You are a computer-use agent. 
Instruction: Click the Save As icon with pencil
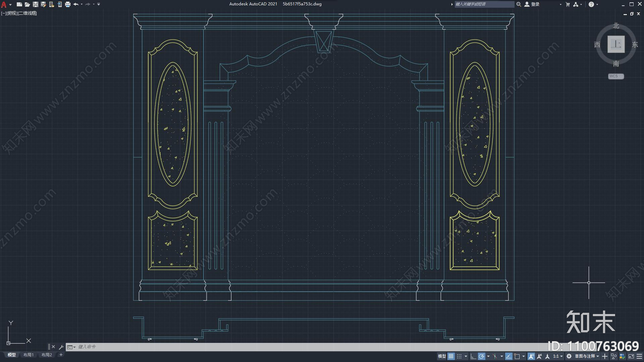pyautogui.click(x=43, y=4)
